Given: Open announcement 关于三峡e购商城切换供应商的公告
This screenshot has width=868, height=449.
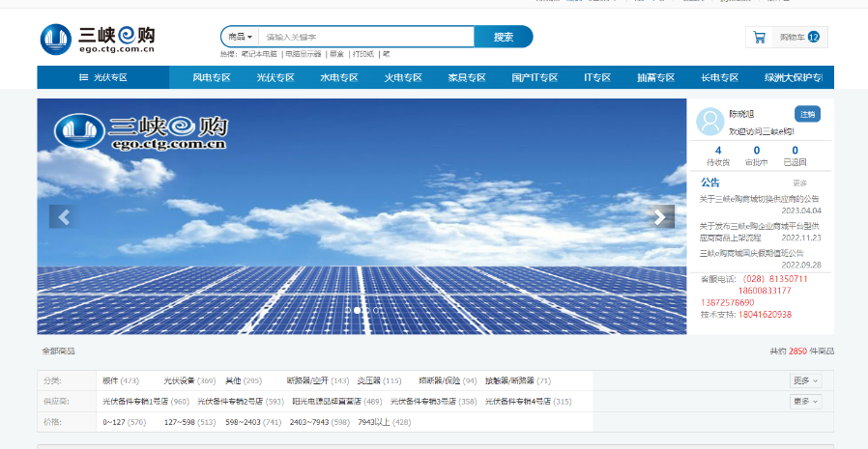Looking at the screenshot, I should [x=759, y=199].
